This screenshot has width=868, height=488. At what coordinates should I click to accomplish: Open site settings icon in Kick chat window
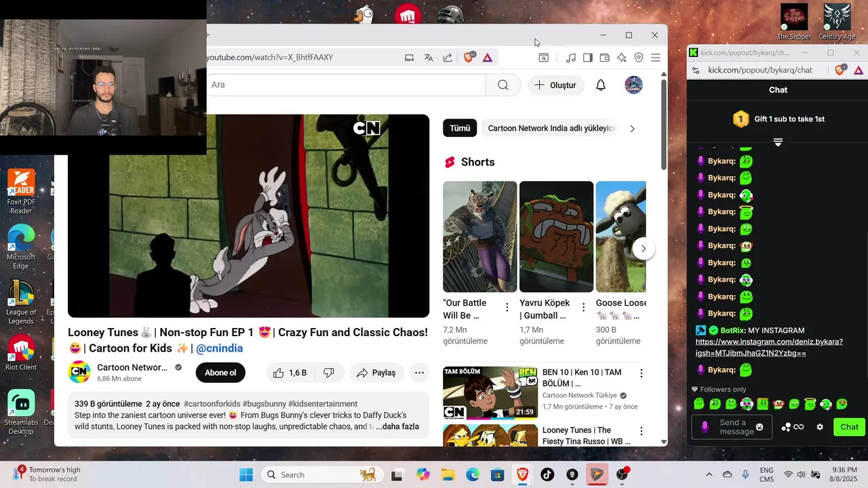(696, 70)
